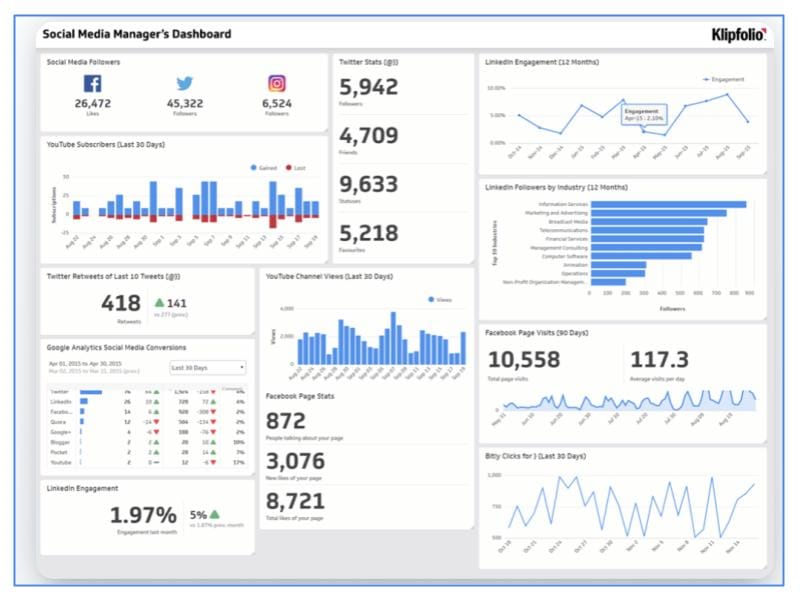The image size is (800, 600).
Task: Open the Last 30 Days dropdown
Action: (208, 367)
